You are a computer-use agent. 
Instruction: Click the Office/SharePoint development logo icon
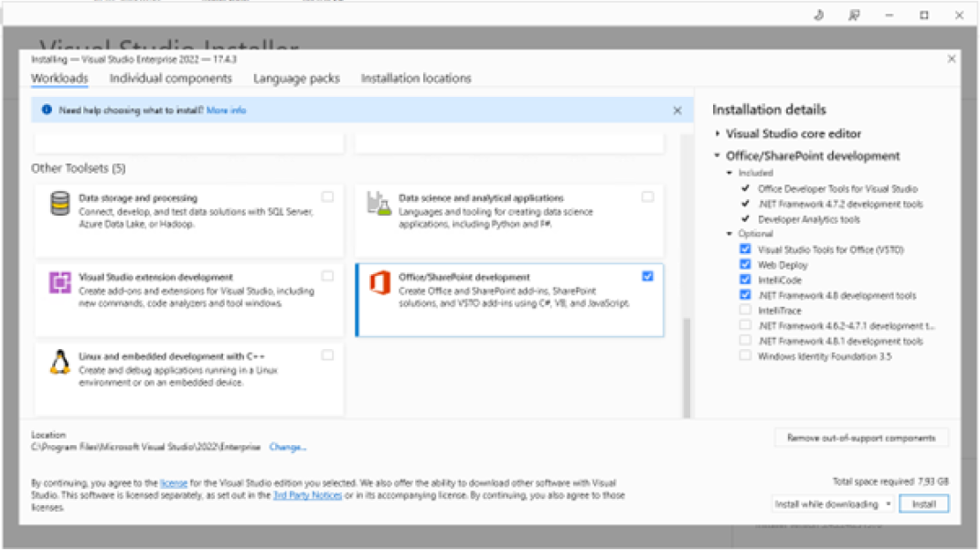379,283
